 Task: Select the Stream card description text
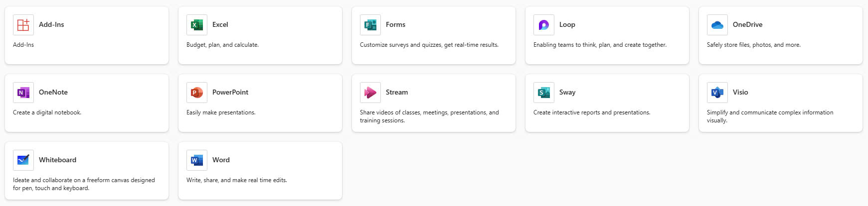(x=429, y=116)
